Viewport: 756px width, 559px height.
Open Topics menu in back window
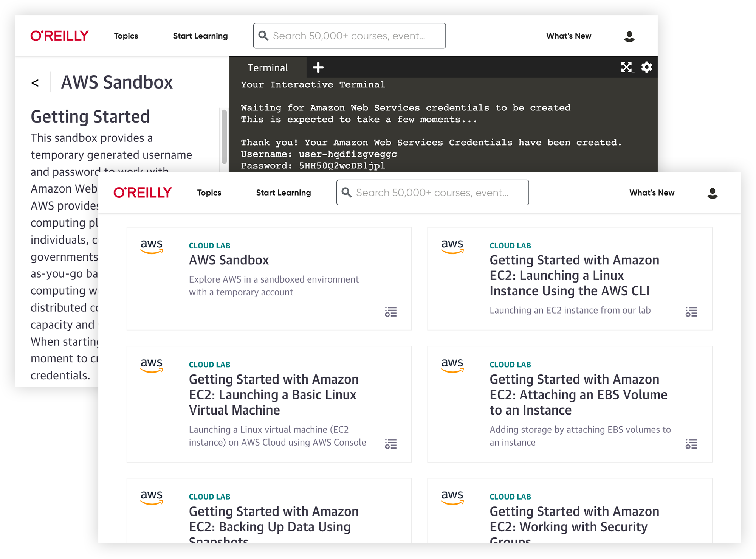(x=126, y=36)
